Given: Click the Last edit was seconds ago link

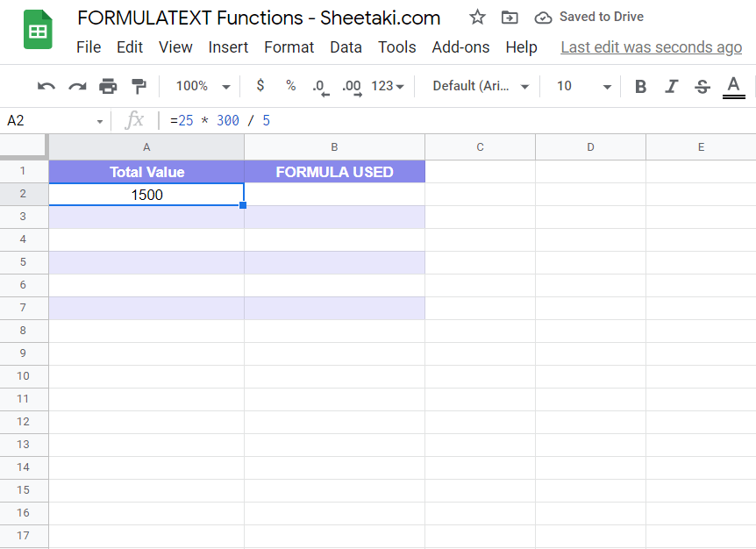Looking at the screenshot, I should (x=651, y=46).
